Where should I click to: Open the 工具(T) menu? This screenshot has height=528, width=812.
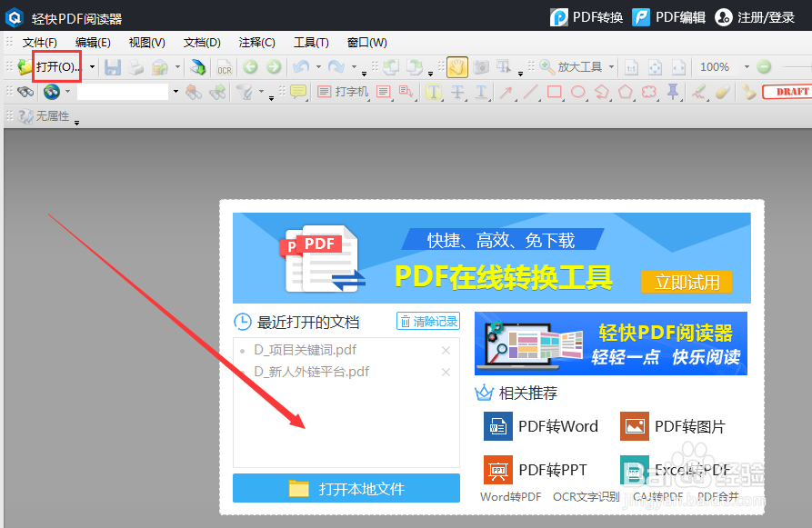pos(311,43)
